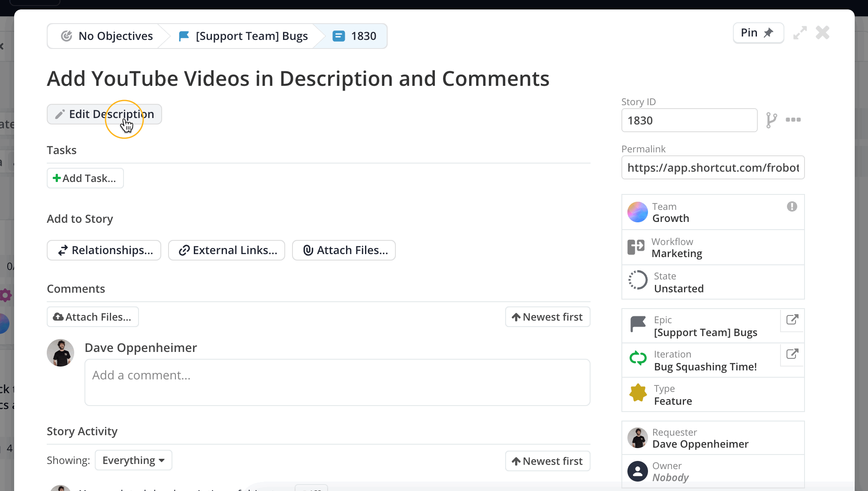Click the Team Growth warning indicator
868x491 pixels.
pos(792,206)
